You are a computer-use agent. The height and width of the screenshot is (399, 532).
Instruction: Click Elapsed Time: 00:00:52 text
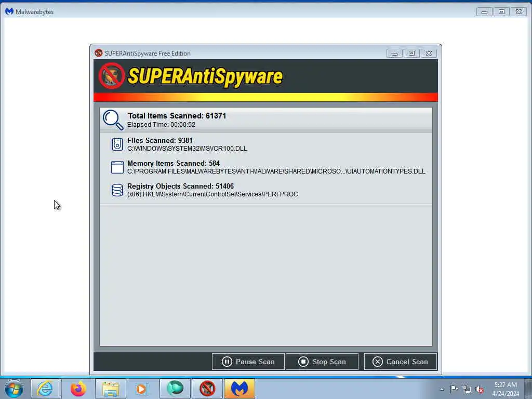161,125
